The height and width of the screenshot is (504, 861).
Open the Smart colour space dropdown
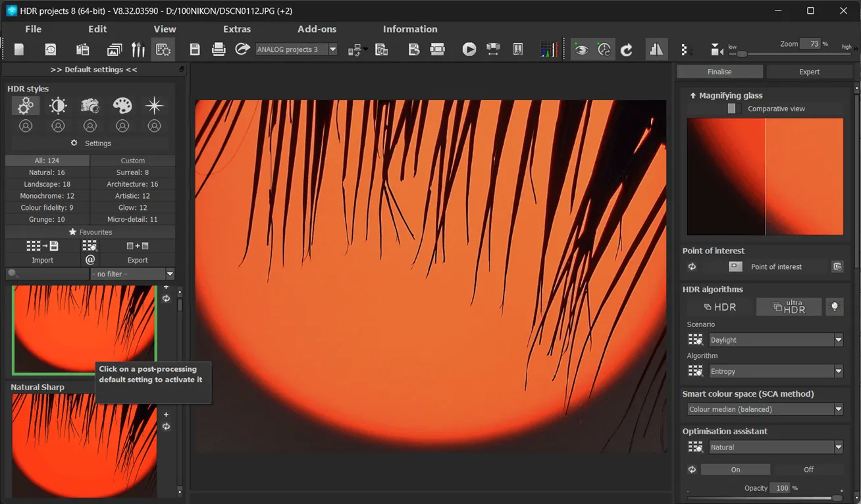click(x=764, y=409)
